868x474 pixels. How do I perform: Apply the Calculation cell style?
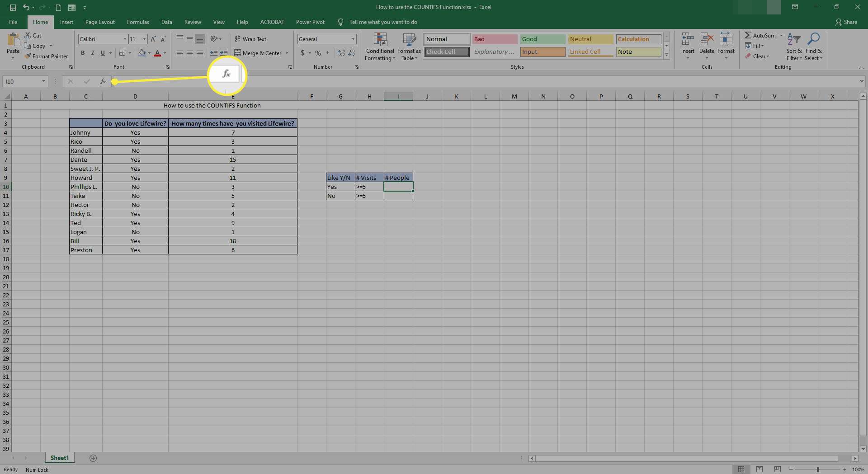(638, 39)
